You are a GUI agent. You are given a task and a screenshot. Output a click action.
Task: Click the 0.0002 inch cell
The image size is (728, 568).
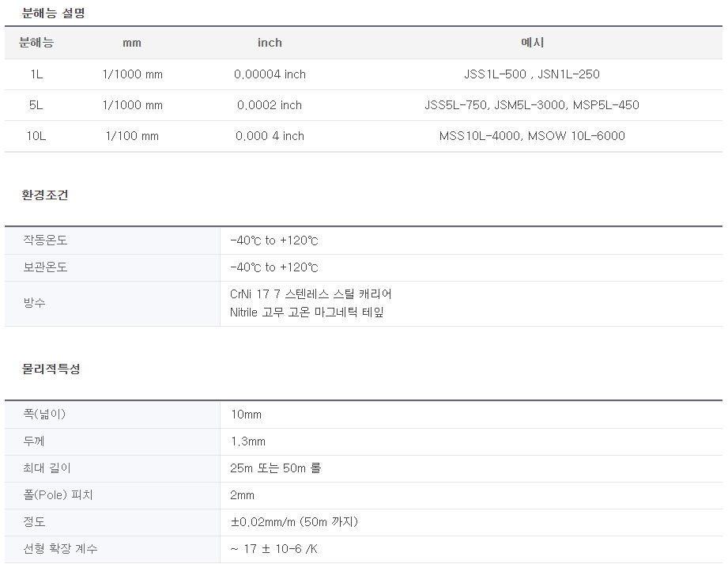[x=270, y=105]
